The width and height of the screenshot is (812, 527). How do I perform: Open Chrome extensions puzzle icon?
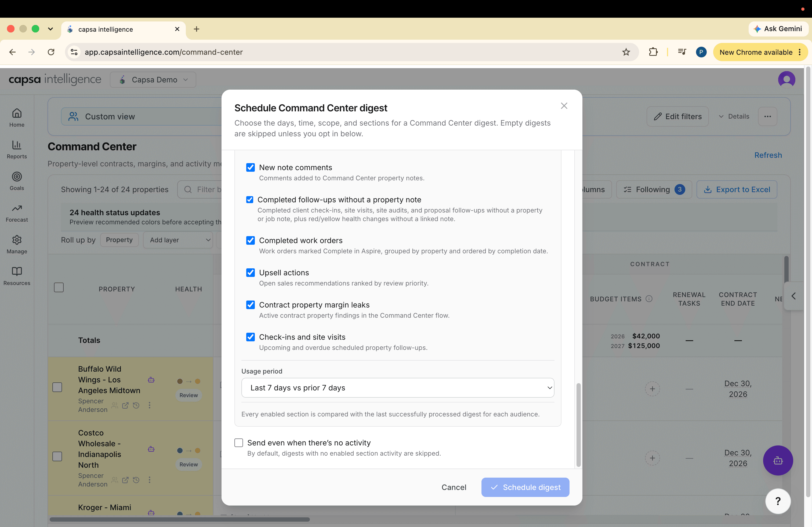pyautogui.click(x=653, y=52)
